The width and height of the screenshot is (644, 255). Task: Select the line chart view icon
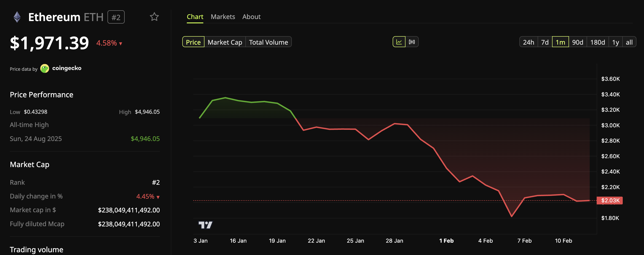pyautogui.click(x=399, y=42)
